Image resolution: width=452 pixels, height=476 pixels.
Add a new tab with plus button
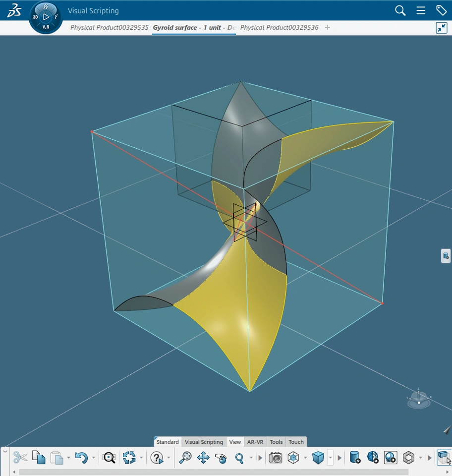coord(327,28)
